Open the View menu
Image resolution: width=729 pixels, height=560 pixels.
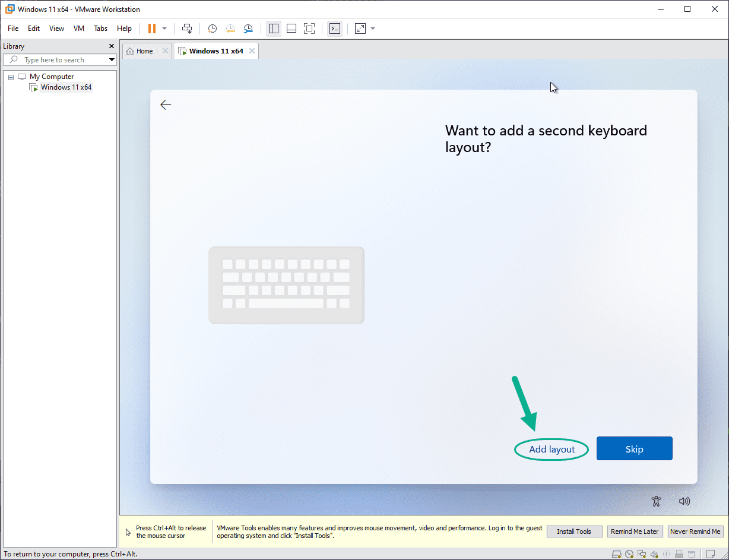(56, 29)
